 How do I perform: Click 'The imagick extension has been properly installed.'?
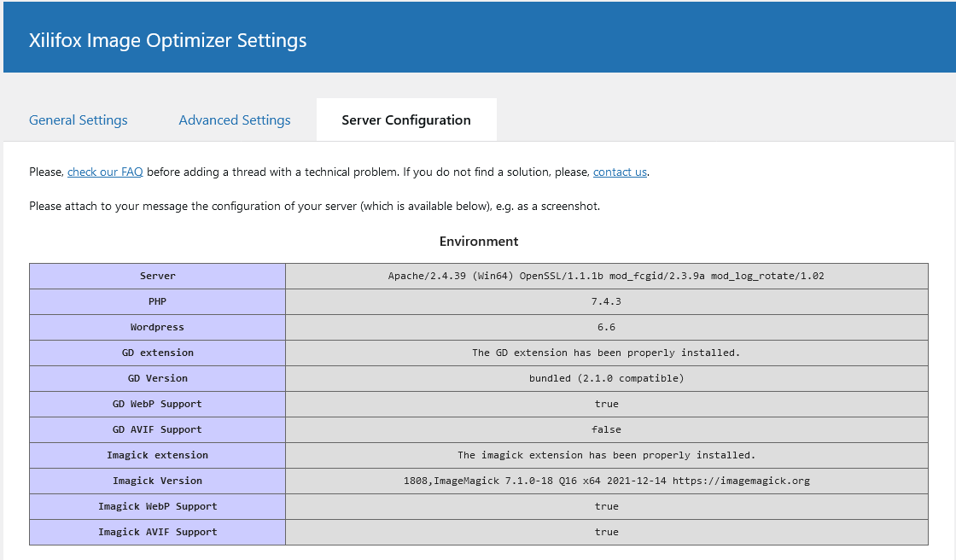click(x=606, y=456)
